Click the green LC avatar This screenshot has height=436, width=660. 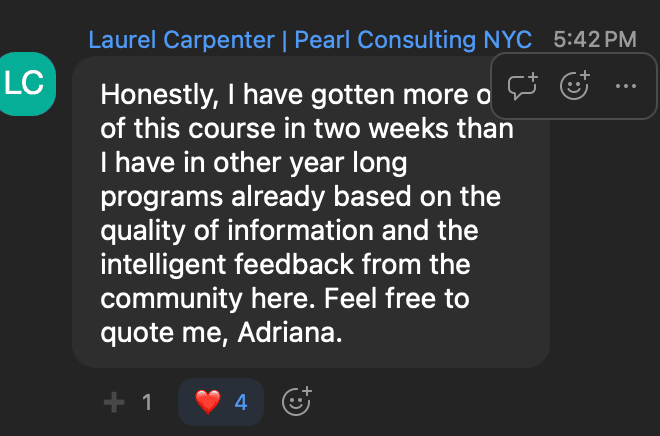click(24, 84)
